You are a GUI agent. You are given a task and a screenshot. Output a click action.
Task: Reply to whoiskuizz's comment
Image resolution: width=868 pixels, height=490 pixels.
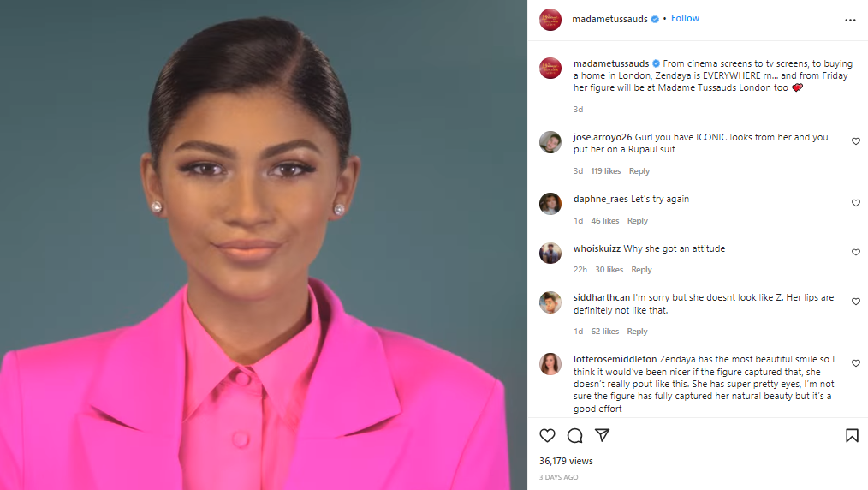(x=641, y=270)
